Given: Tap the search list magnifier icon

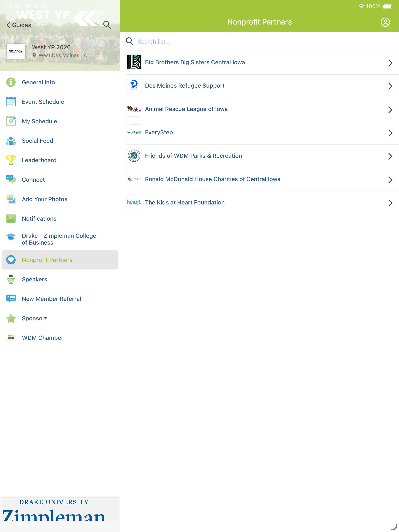Looking at the screenshot, I should [x=130, y=41].
